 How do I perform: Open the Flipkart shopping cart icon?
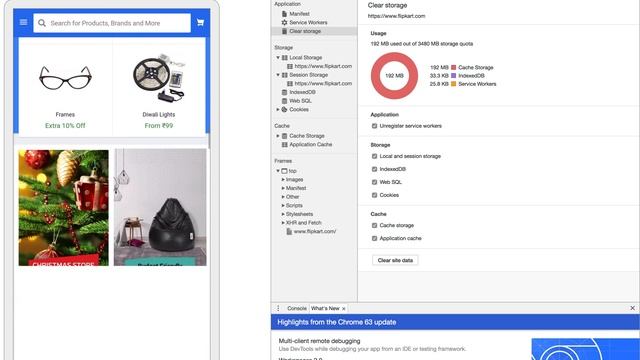200,22
